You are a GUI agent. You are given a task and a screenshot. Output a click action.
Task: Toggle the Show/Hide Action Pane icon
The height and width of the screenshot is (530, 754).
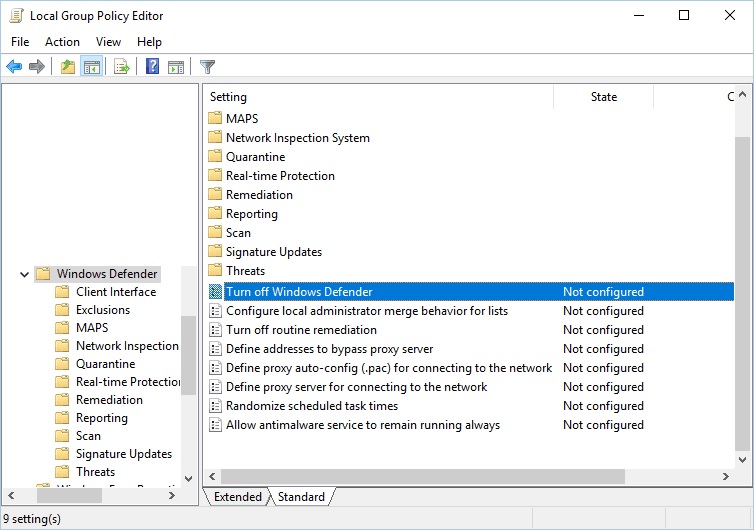[176, 66]
